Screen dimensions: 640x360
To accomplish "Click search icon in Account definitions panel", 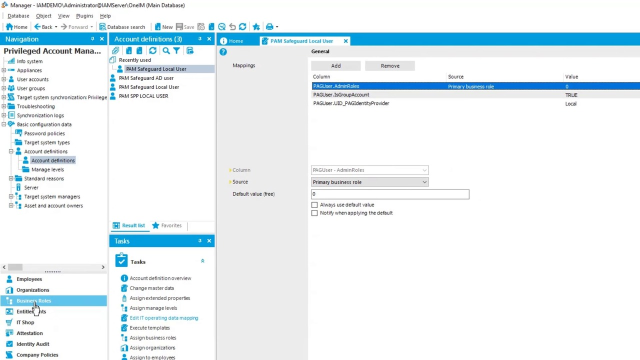I will click(166, 51).
